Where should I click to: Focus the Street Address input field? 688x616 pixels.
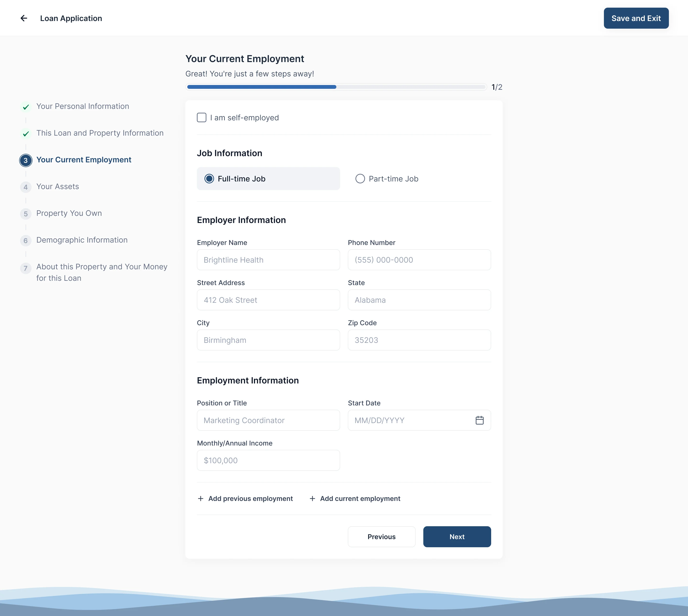[x=268, y=300]
